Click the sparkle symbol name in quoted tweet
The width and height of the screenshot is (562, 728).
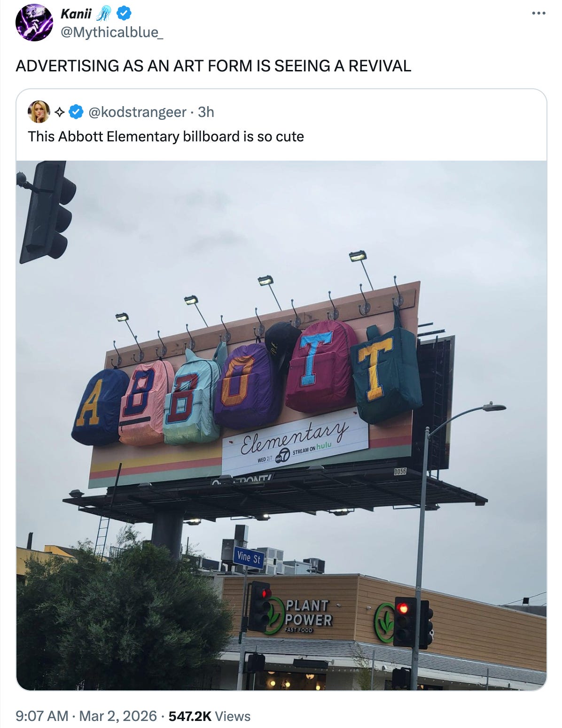[x=60, y=112]
